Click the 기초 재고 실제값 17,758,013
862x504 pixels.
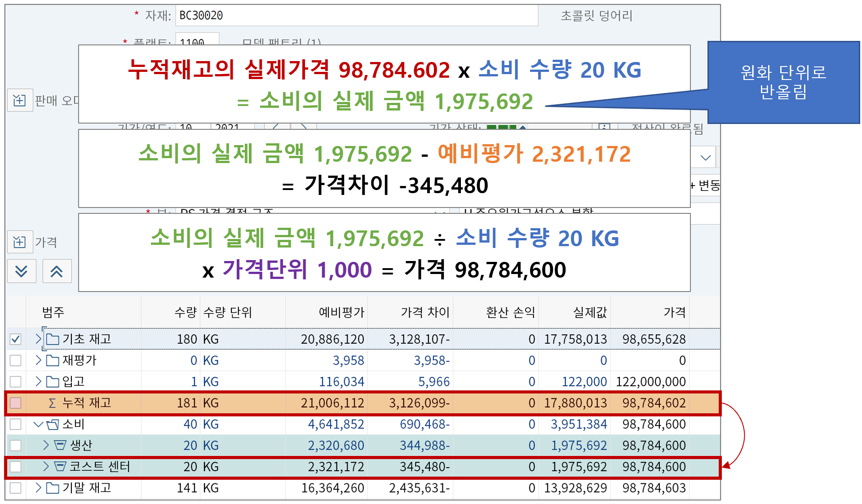(575, 339)
